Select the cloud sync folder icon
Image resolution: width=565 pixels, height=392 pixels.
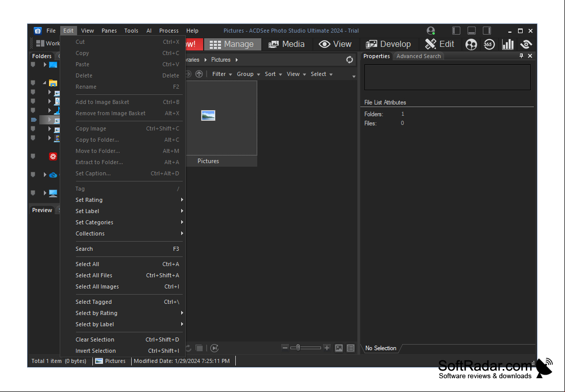(53, 175)
